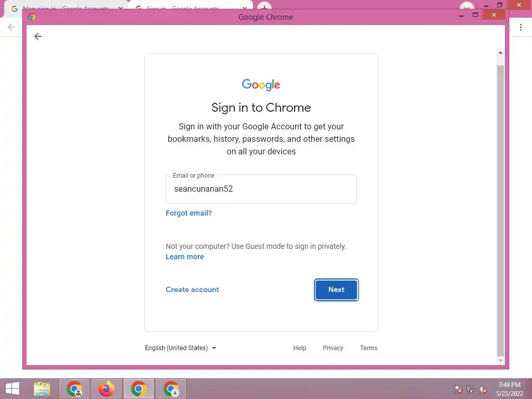This screenshot has height=399, width=532.
Task: Click the Google logo in sign-in card
Action: (x=261, y=85)
